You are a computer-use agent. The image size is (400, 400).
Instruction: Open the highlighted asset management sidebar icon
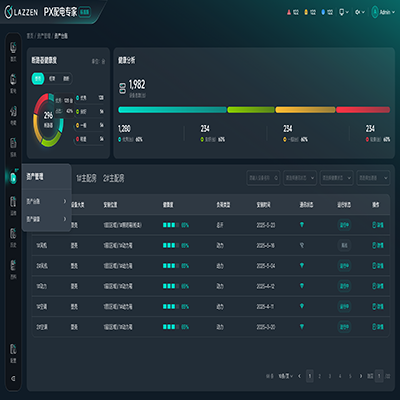pos(13,177)
